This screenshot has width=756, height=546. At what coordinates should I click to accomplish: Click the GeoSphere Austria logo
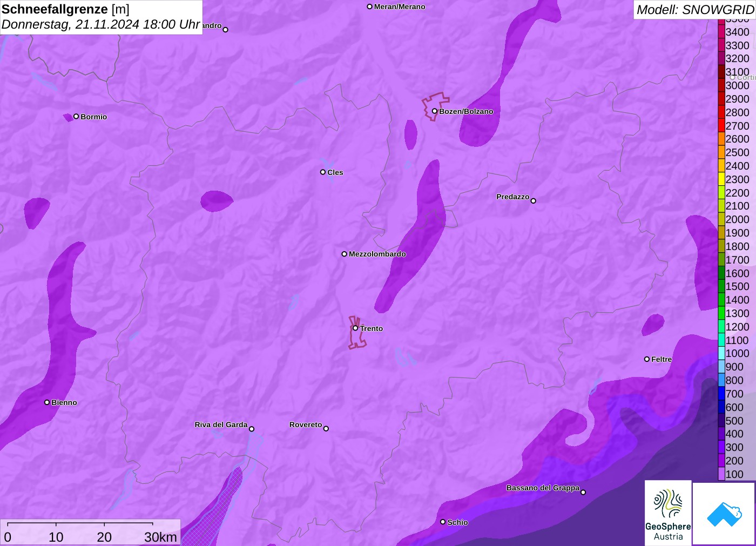pyautogui.click(x=668, y=513)
